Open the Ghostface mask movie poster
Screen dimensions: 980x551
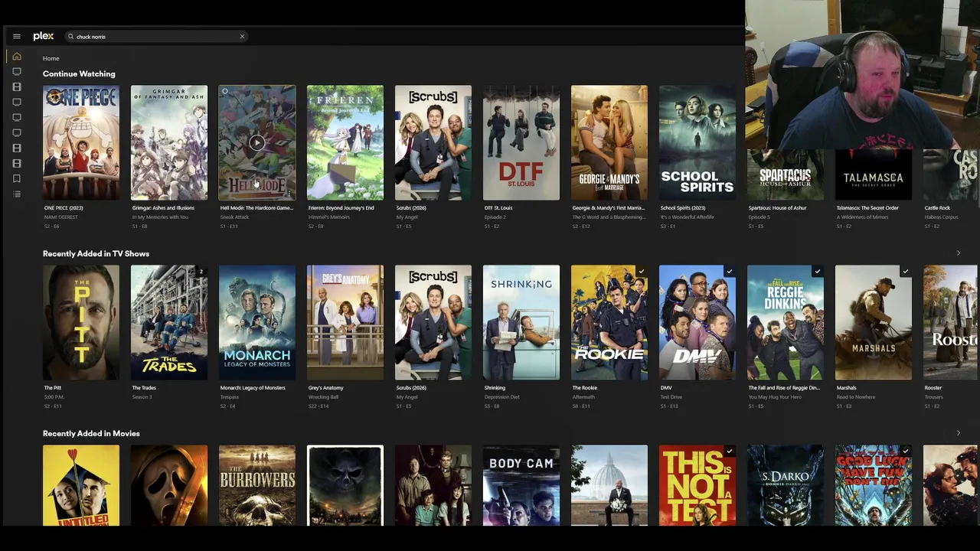tap(169, 485)
